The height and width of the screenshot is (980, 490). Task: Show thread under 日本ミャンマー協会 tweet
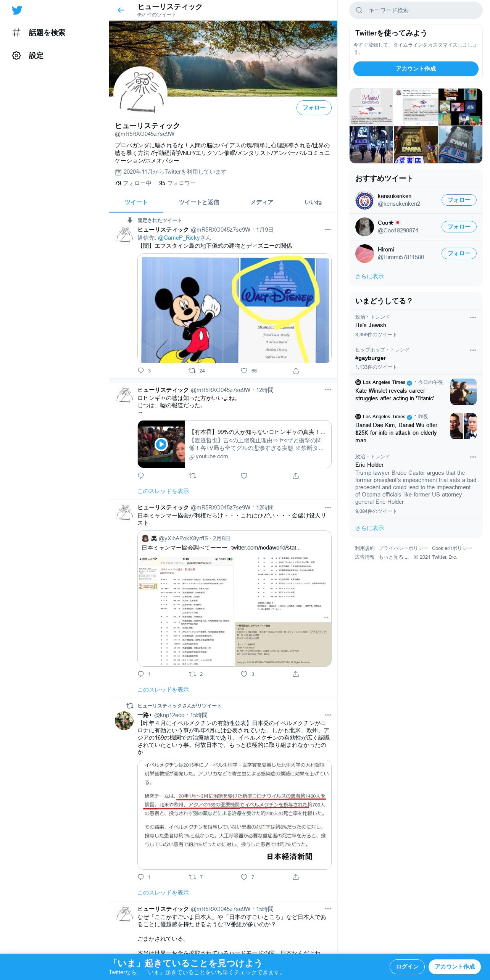tap(163, 690)
